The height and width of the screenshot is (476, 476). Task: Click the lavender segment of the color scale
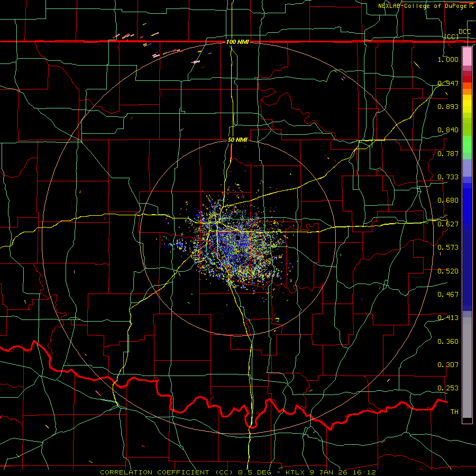(x=467, y=168)
